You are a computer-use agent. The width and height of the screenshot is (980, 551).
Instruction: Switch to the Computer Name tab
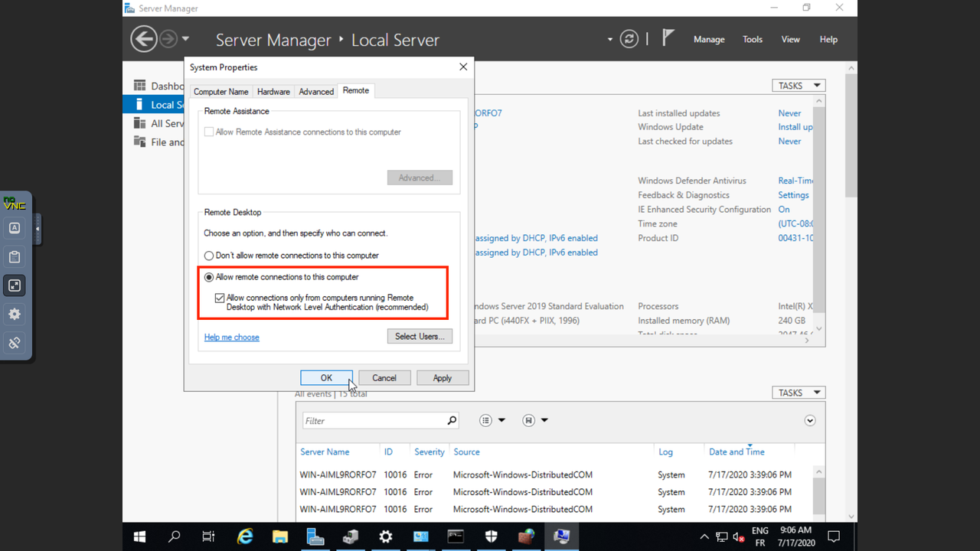point(220,91)
